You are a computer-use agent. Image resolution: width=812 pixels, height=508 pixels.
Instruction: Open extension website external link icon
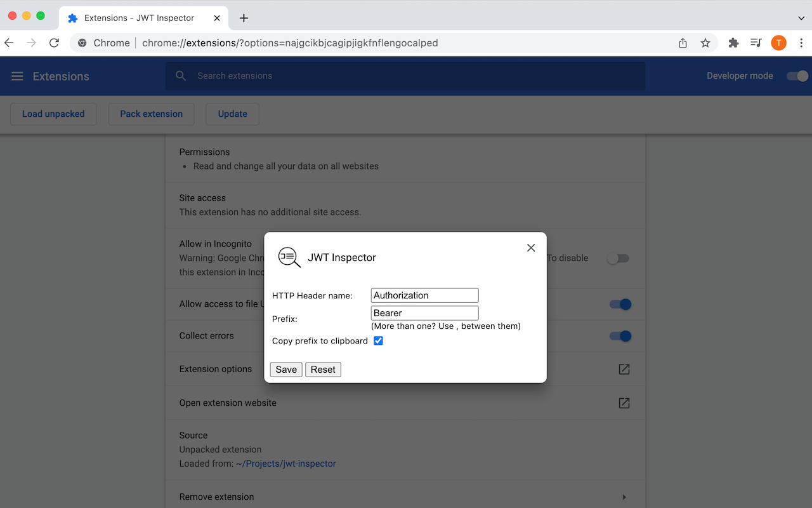624,403
